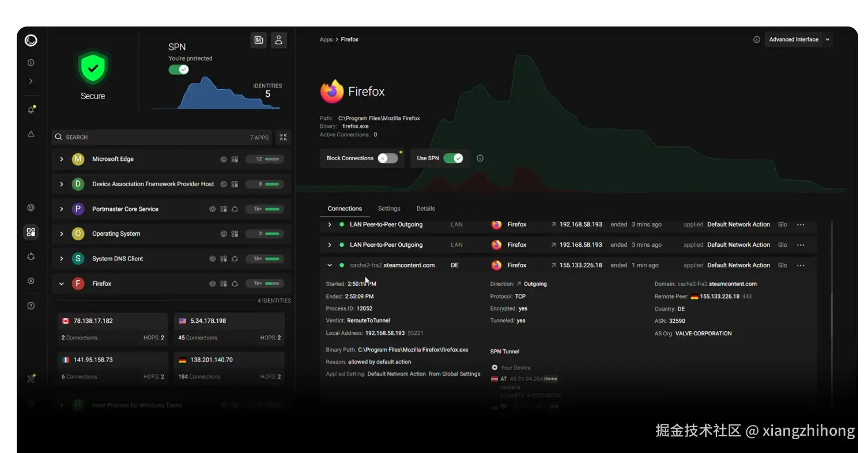Click the Microsoft Edge connection count bar
The height and width of the screenshot is (453, 868).
pyautogui.click(x=265, y=159)
